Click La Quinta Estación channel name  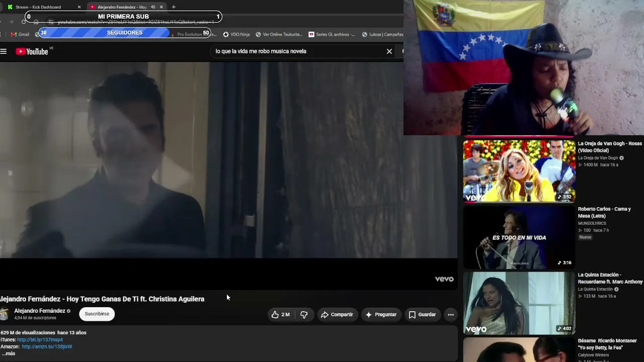coord(595,289)
